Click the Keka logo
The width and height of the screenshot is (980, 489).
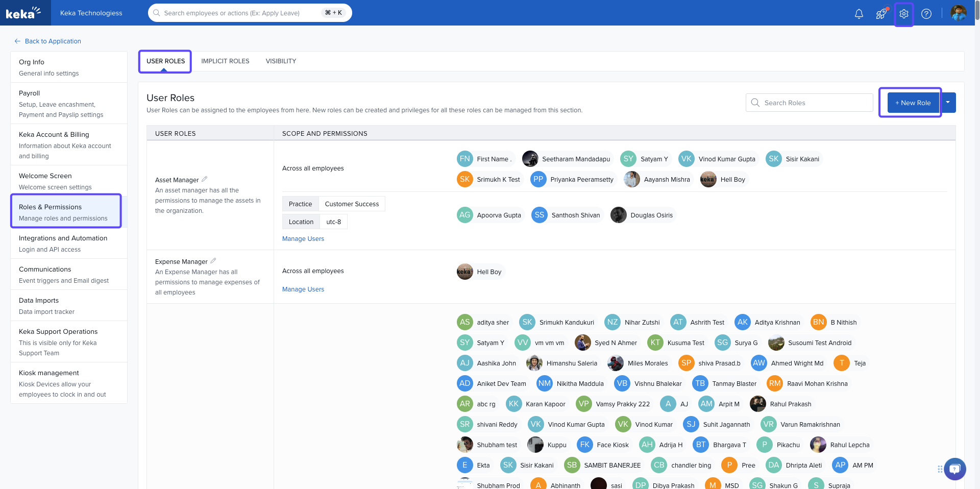[23, 13]
